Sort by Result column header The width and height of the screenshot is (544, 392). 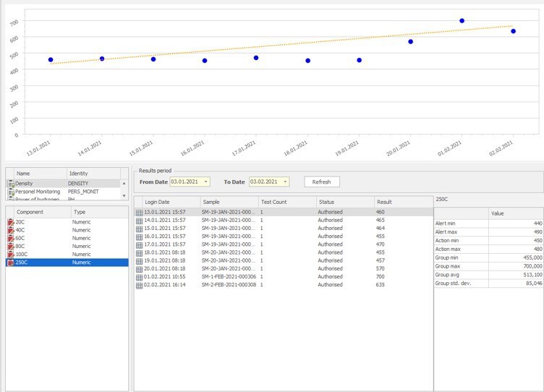(404, 202)
